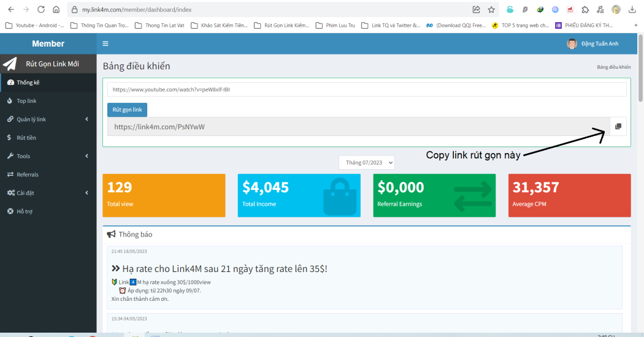This screenshot has width=644, height=337.
Task: Click the chain icon beside Quản lý link
Action: pos(10,119)
